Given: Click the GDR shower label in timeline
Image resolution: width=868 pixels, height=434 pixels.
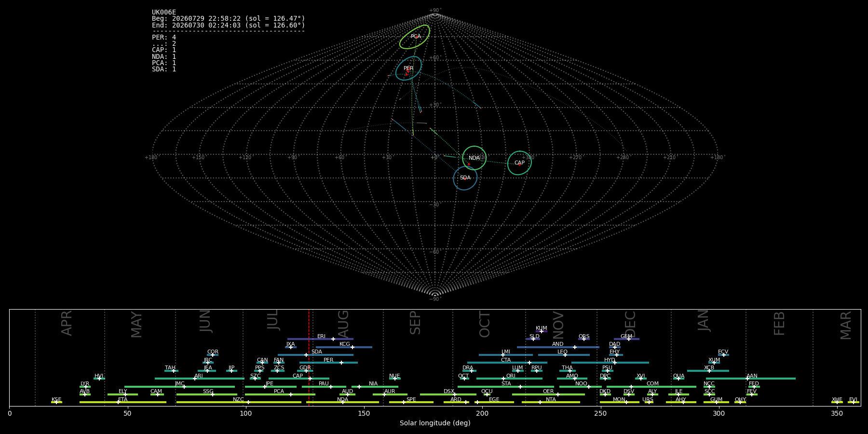Looking at the screenshot, I should (305, 368).
